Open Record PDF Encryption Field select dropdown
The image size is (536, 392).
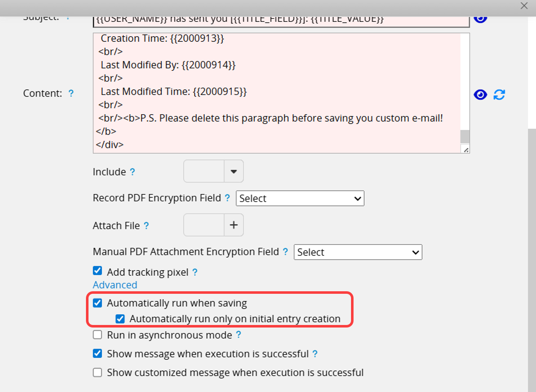click(x=300, y=199)
